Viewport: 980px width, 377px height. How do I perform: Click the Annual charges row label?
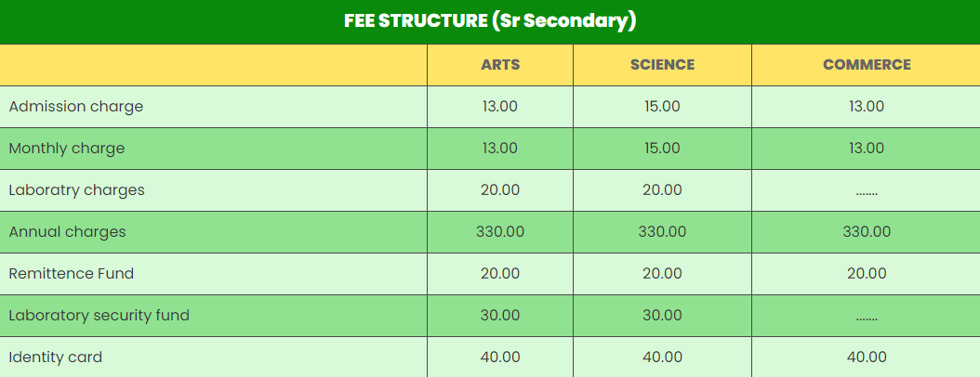coord(67,232)
